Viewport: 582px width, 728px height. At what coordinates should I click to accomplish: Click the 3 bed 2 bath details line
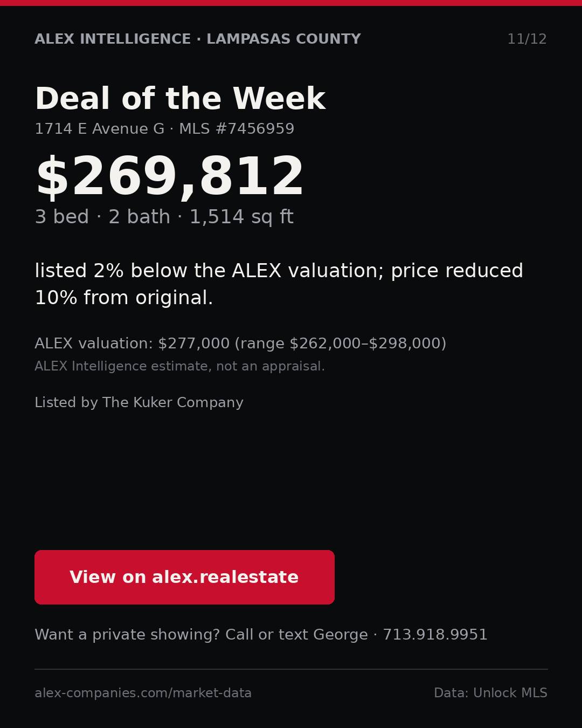point(164,217)
